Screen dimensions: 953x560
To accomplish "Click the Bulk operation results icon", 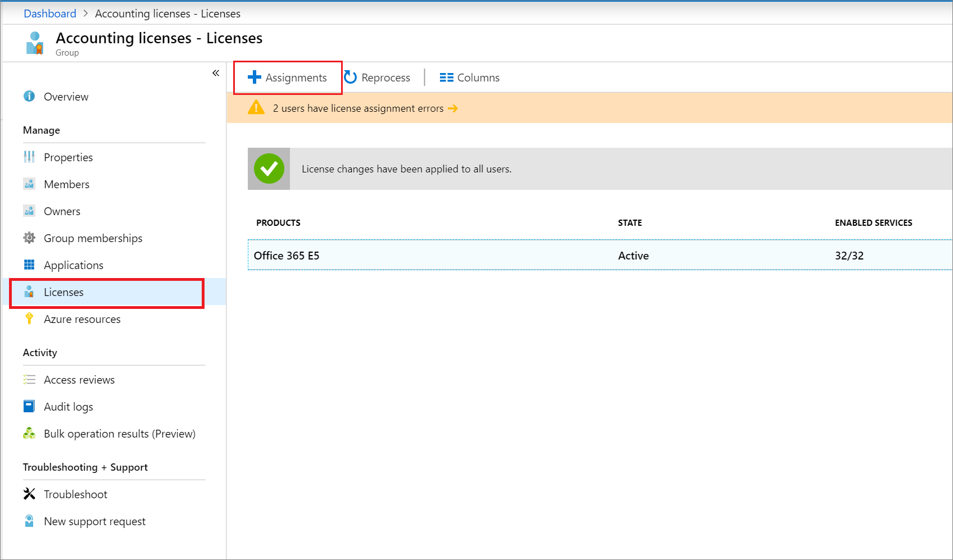I will click(29, 433).
